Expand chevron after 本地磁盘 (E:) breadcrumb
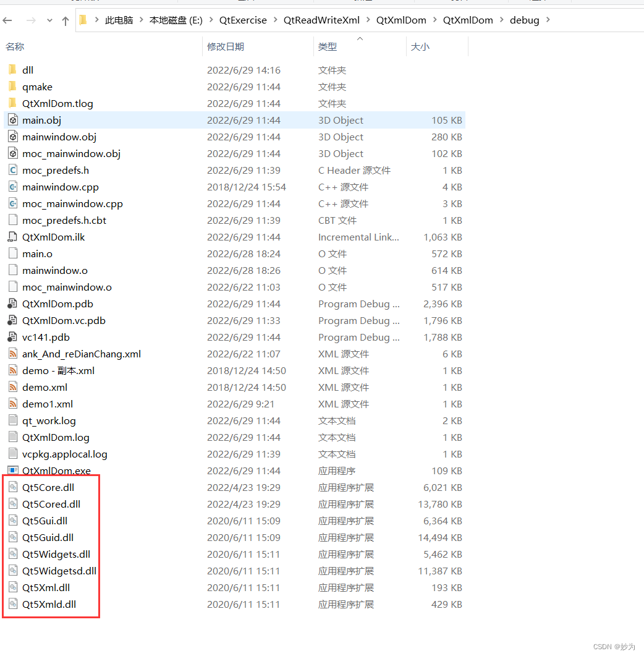The height and width of the screenshot is (656, 644). point(211,20)
